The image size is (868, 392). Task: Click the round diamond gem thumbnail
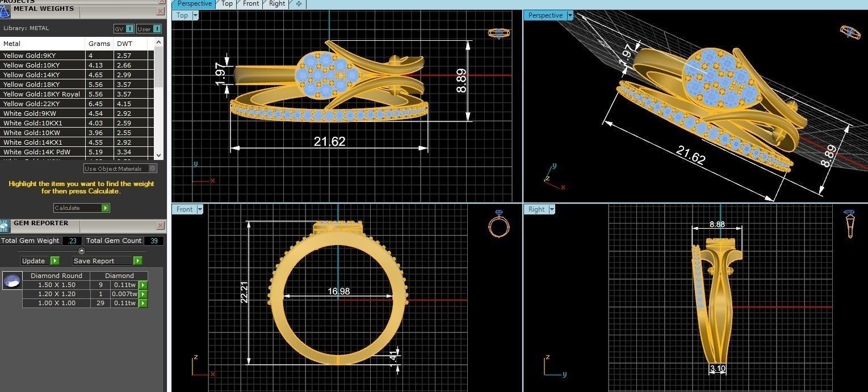tap(12, 281)
